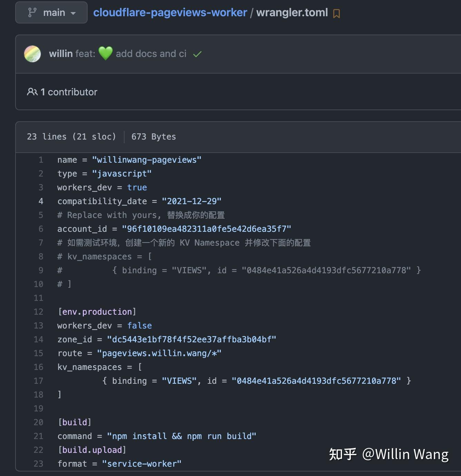This screenshot has width=461, height=476.
Task: Click the contributors people icon
Action: 32,92
